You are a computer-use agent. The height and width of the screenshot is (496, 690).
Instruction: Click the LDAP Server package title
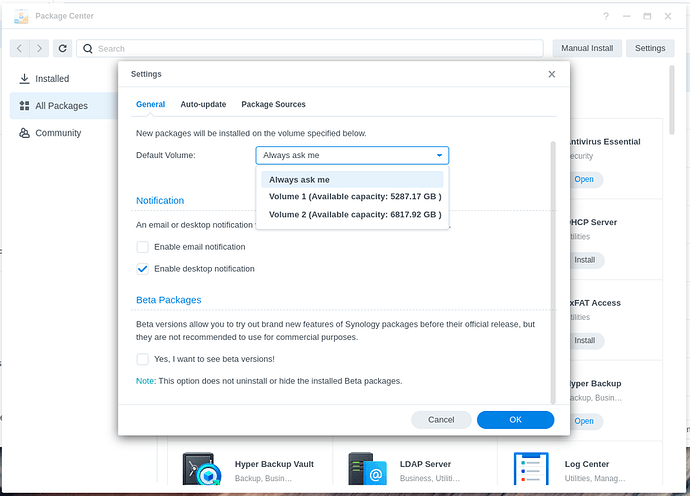[425, 464]
